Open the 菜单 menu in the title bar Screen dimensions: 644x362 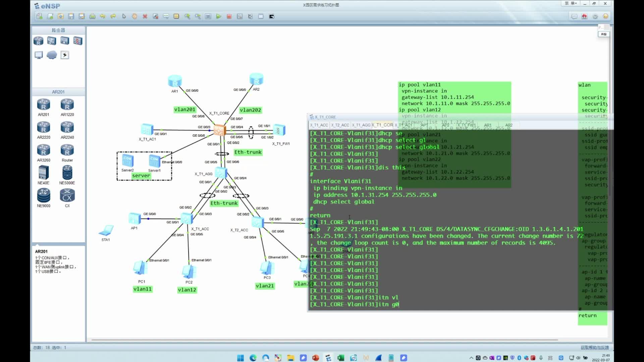pos(571,3)
